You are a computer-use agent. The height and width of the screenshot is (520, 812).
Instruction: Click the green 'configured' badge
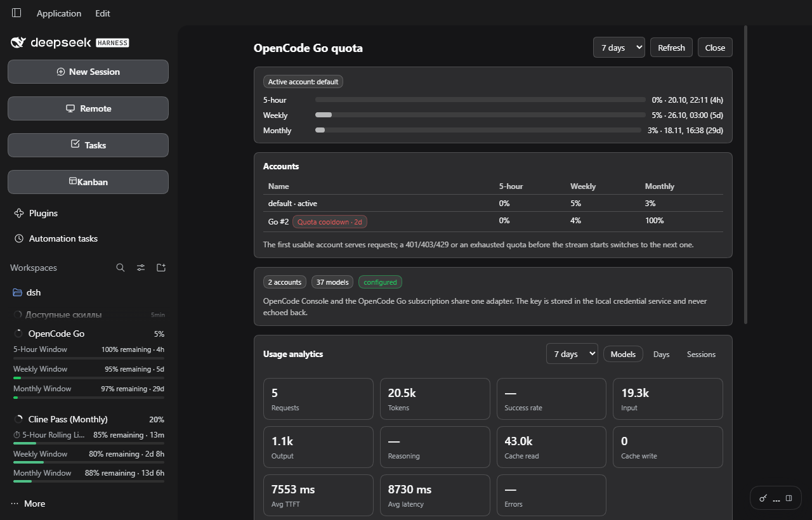[x=380, y=282]
